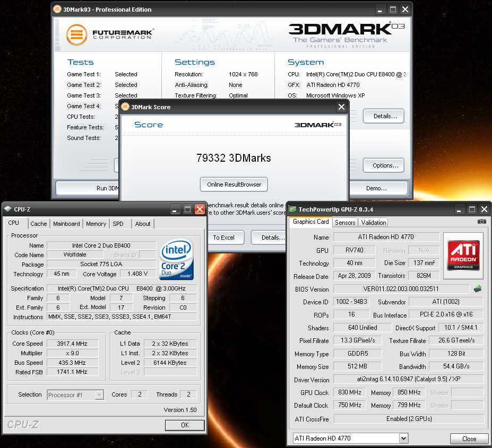
Task: Open the SPD tab in CPU-Z
Action: (x=118, y=224)
